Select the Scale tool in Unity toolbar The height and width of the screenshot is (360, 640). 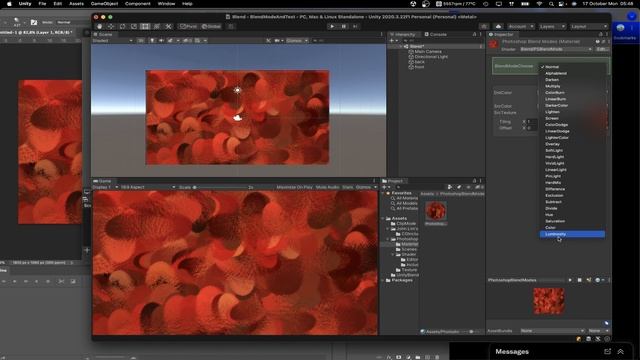pos(134,26)
